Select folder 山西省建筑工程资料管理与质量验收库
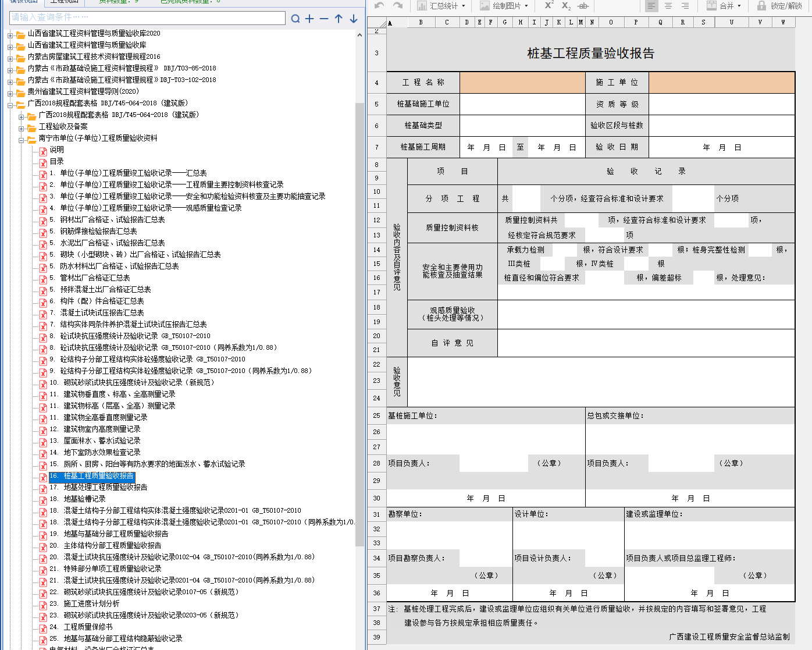 pos(87,45)
